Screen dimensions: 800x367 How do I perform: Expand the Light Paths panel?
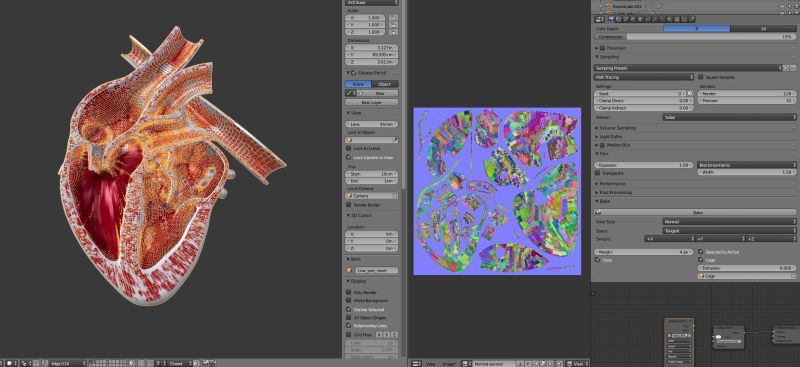(610, 137)
